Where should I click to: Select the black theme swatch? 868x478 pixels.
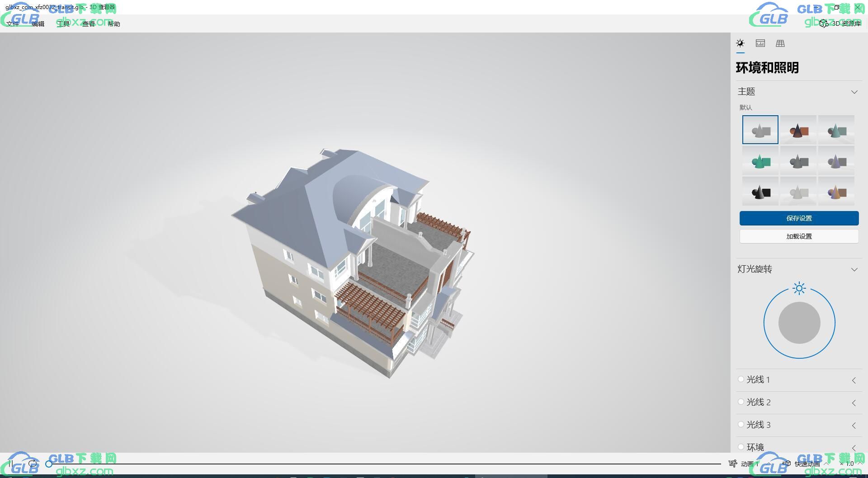tap(760, 192)
